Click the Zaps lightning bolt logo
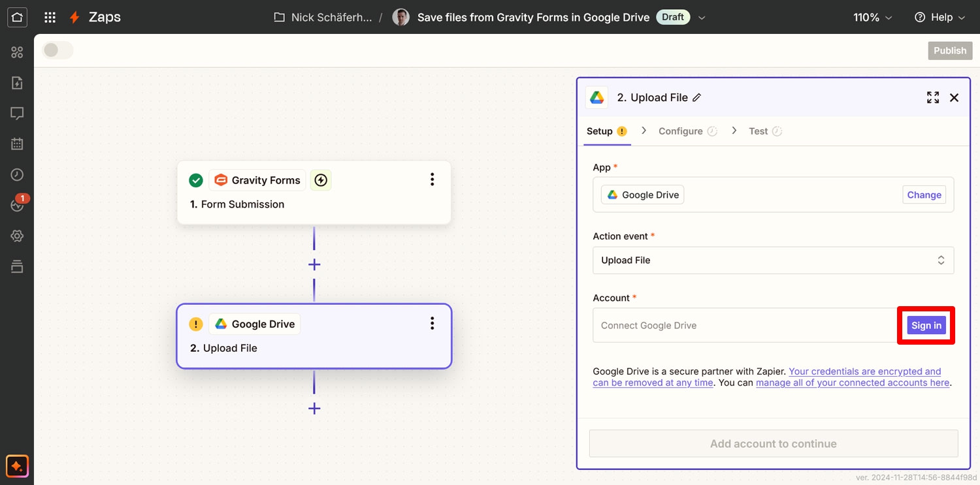Image resolution: width=980 pixels, height=485 pixels. pyautogui.click(x=75, y=18)
